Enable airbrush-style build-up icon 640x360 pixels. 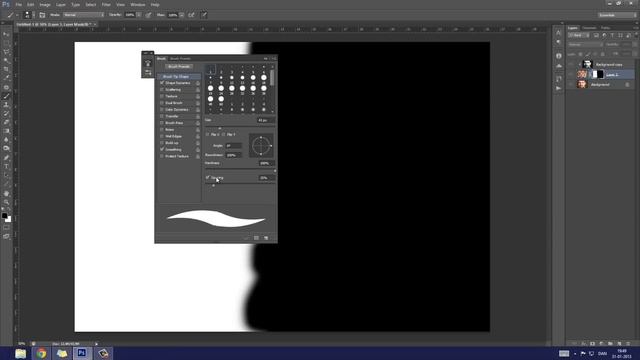(191, 15)
